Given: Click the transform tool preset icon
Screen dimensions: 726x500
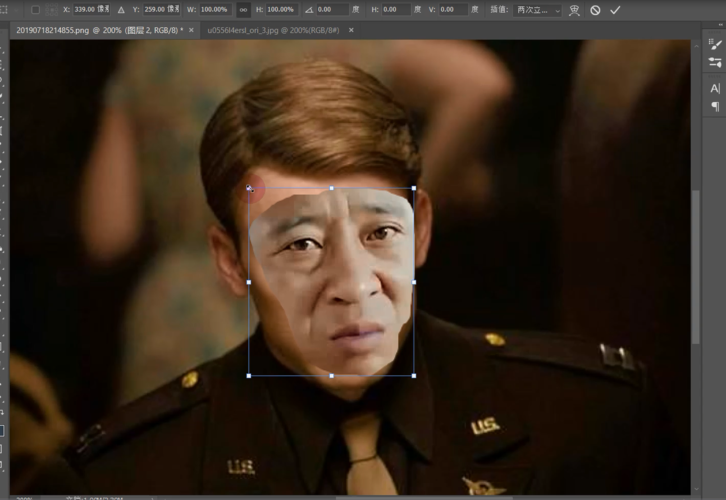Looking at the screenshot, I should coord(4,10).
